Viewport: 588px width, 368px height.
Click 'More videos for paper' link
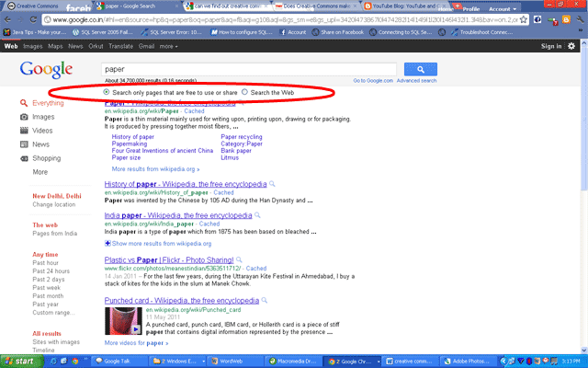point(136,343)
